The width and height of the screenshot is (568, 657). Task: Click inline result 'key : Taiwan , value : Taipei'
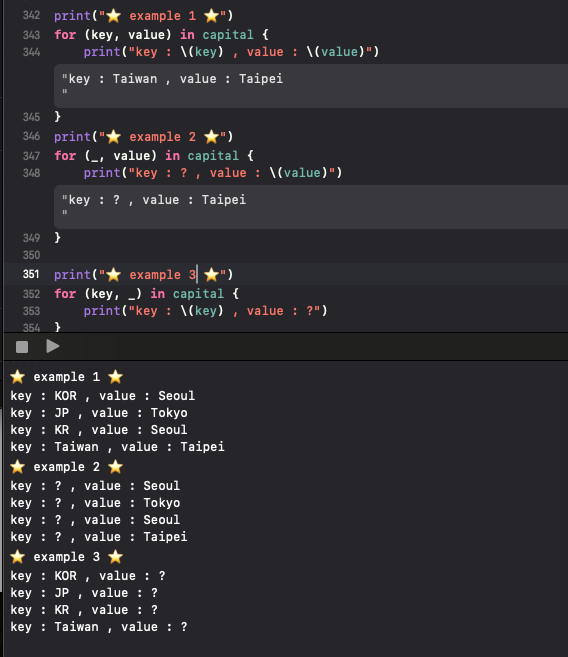311,85
